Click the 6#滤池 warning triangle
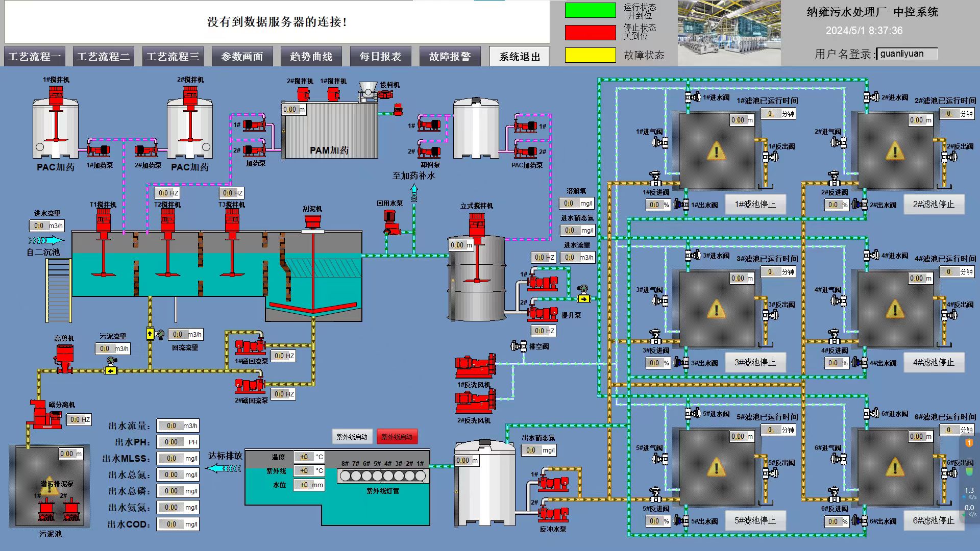Image resolution: width=980 pixels, height=551 pixels. tap(895, 467)
